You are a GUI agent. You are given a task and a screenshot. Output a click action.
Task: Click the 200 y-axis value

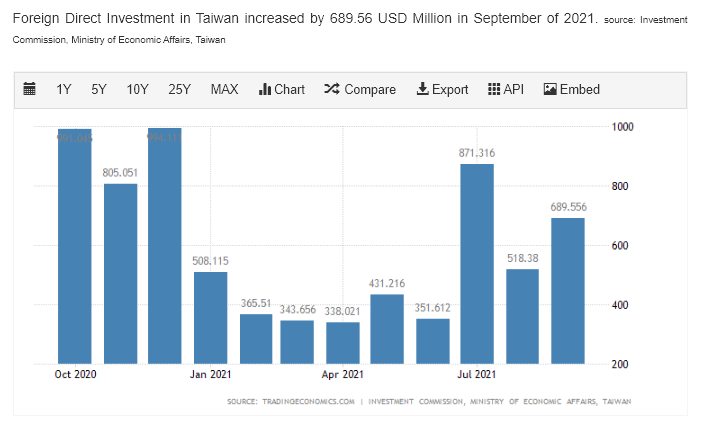(x=620, y=364)
